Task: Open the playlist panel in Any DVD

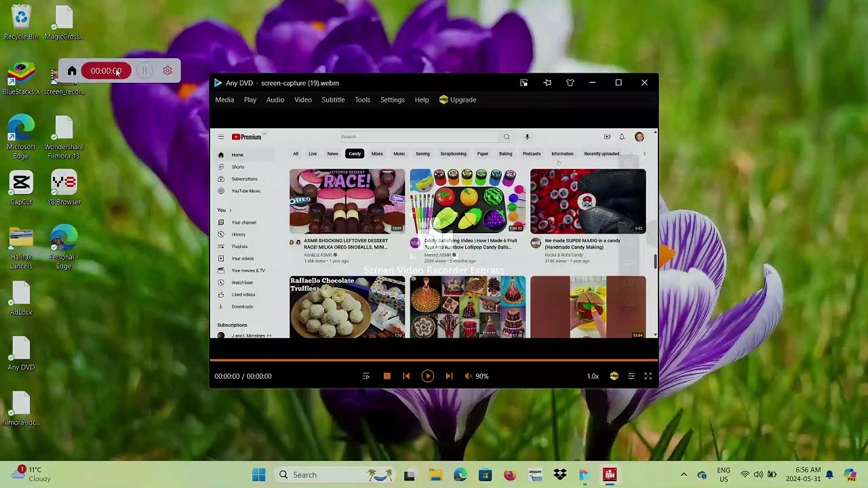Action: [x=366, y=376]
